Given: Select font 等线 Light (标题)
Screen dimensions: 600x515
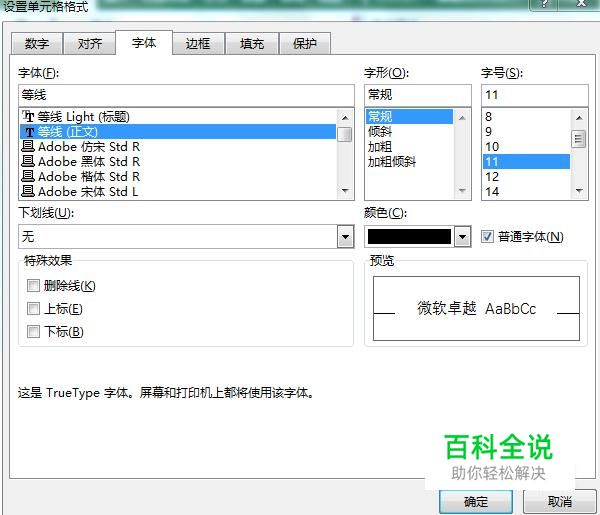Looking at the screenshot, I should click(178, 117).
